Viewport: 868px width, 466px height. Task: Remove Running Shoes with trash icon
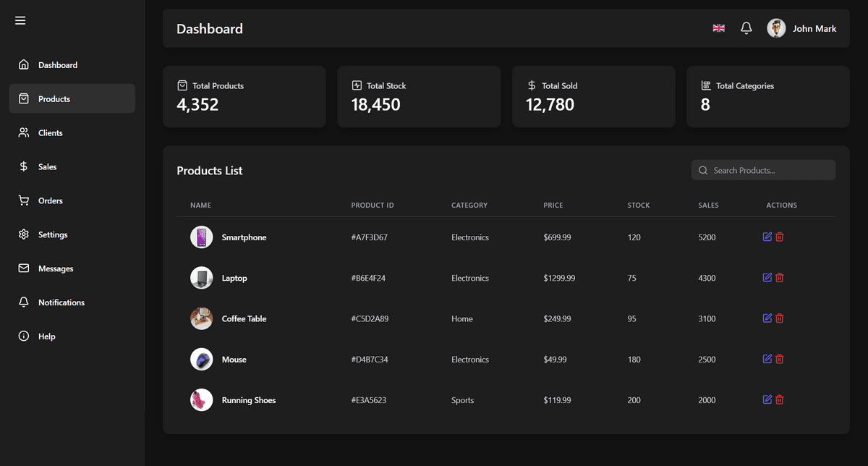tap(780, 399)
